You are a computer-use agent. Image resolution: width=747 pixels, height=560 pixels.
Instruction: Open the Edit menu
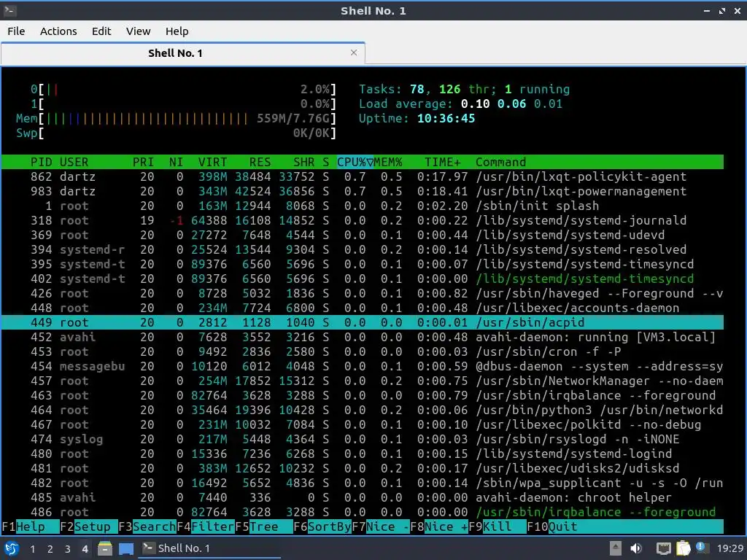click(101, 31)
